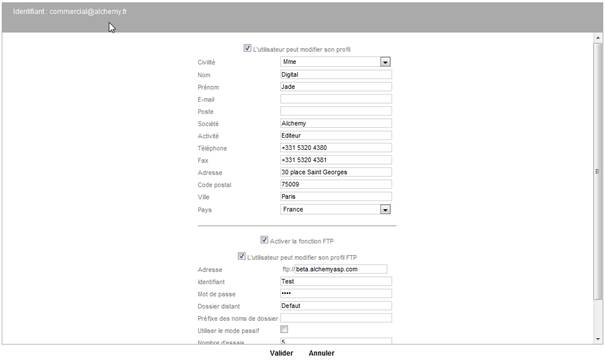Click the Code postal field 75009
605x362 pixels.
336,184
